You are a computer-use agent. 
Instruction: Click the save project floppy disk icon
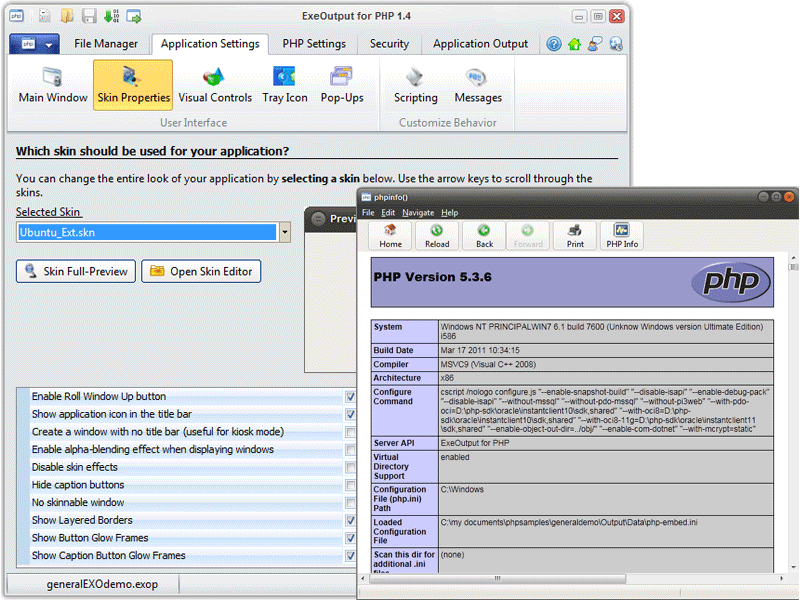(89, 16)
